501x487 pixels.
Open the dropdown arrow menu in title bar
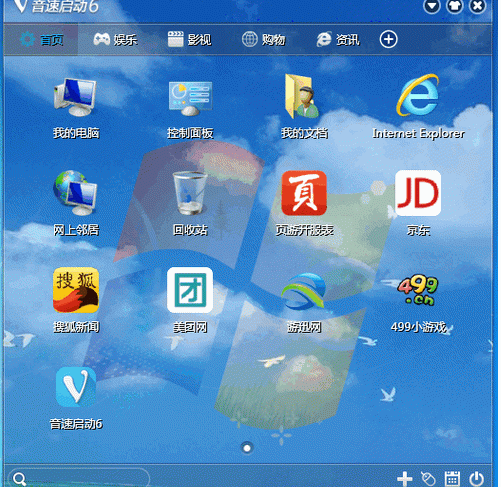pos(432,6)
